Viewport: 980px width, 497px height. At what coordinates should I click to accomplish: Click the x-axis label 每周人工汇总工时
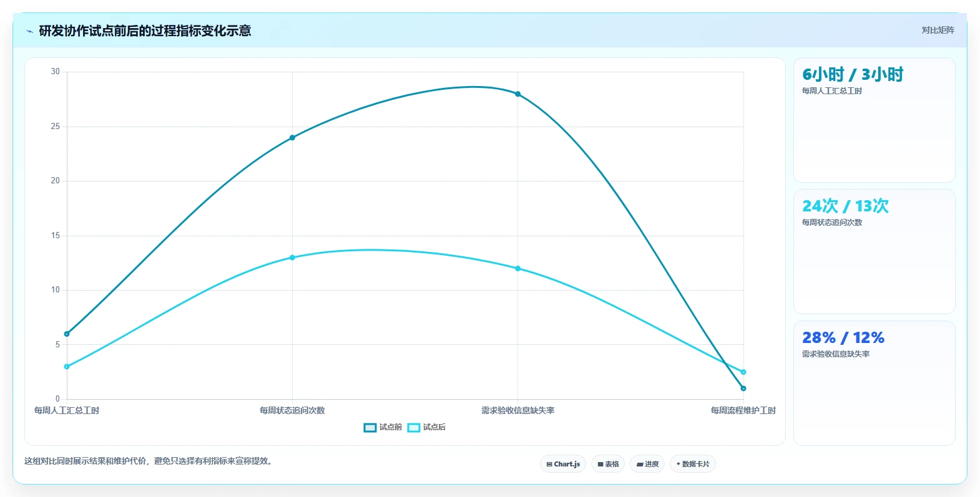coord(67,410)
